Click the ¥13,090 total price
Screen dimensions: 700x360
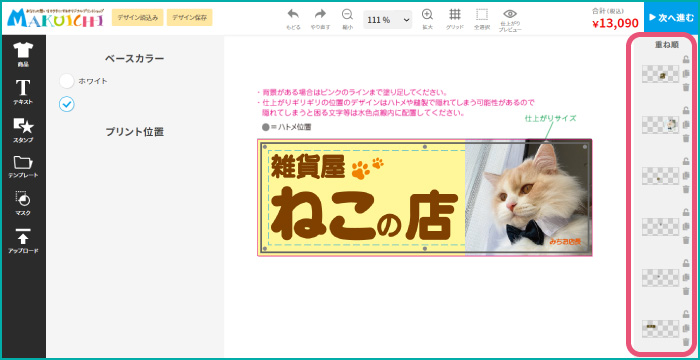point(615,24)
